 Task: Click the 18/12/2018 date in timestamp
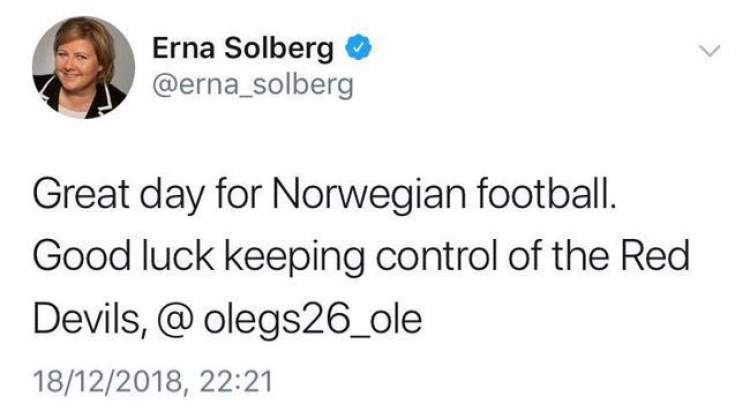105,379
